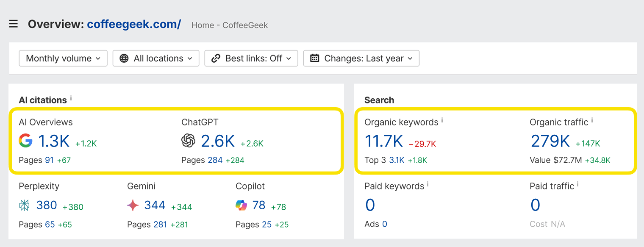The image size is (644, 247).
Task: Click the Copilot icon
Action: click(242, 205)
